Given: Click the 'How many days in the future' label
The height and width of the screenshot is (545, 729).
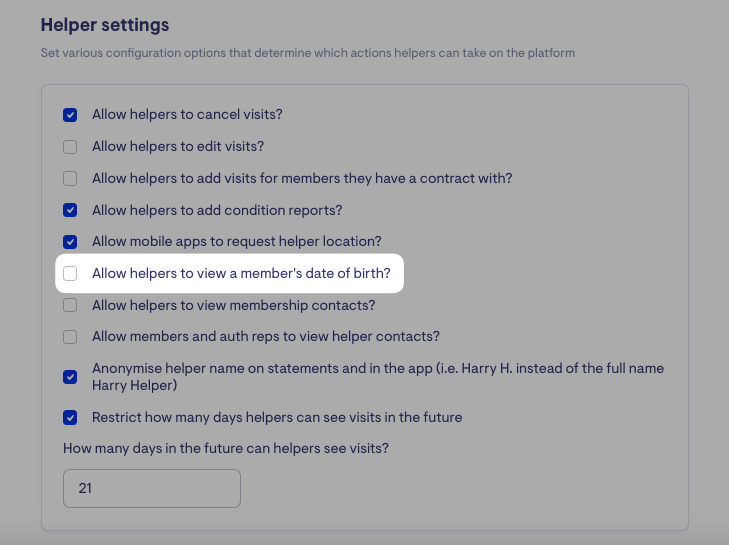Looking at the screenshot, I should [x=226, y=448].
